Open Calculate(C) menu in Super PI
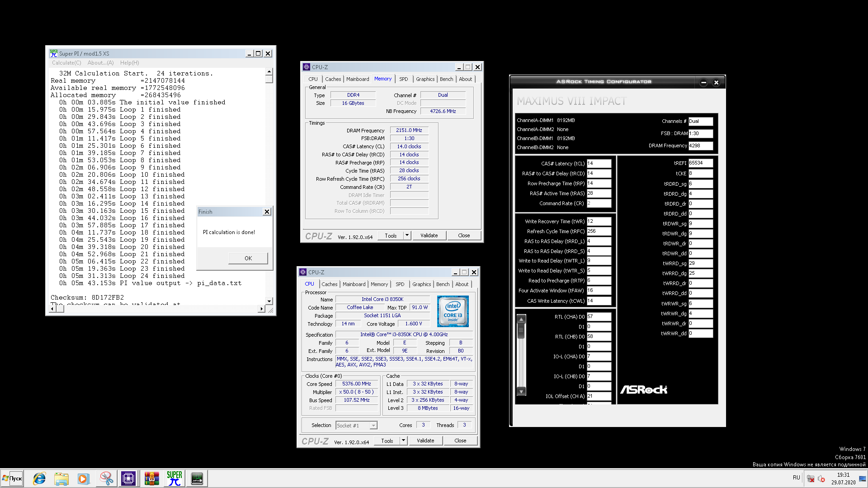The image size is (868, 488). pos(66,63)
